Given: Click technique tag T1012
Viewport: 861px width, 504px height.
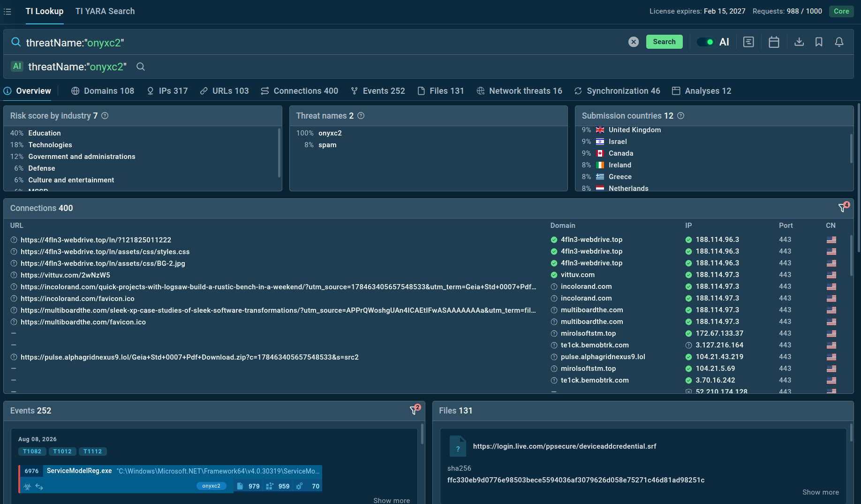Looking at the screenshot, I should pyautogui.click(x=62, y=451).
